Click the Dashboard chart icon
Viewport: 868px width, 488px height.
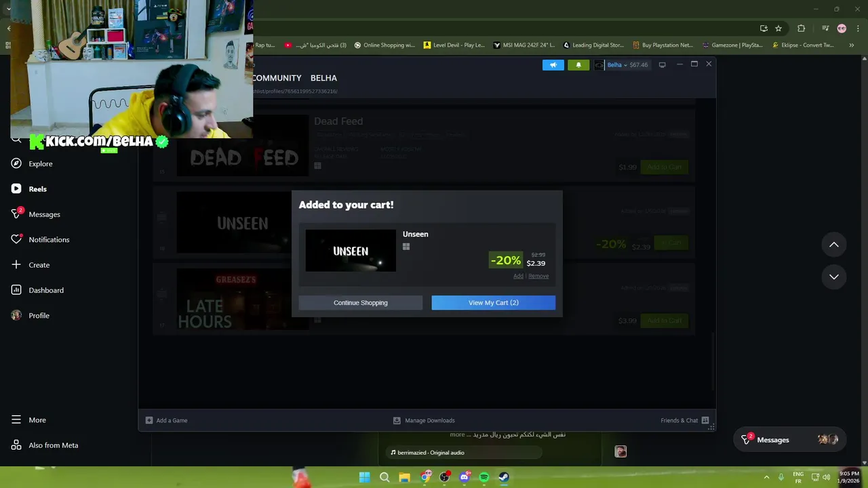click(x=16, y=290)
